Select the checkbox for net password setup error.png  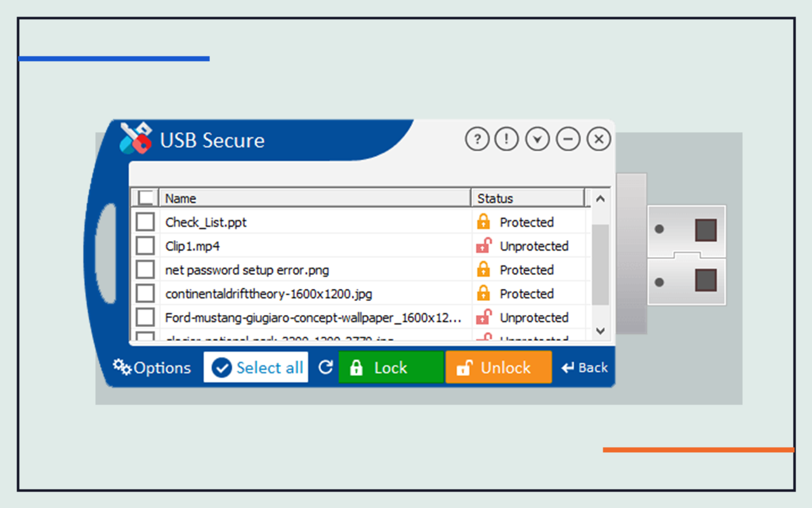[x=145, y=269]
